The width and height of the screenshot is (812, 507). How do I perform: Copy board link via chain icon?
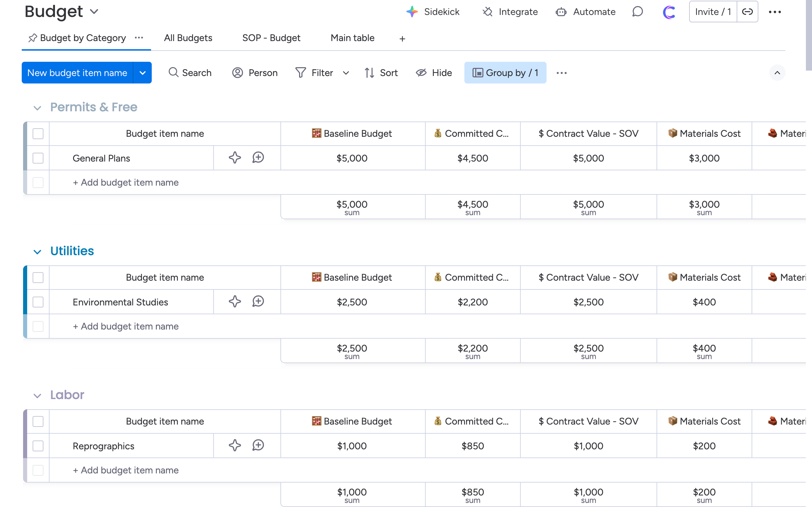point(747,12)
